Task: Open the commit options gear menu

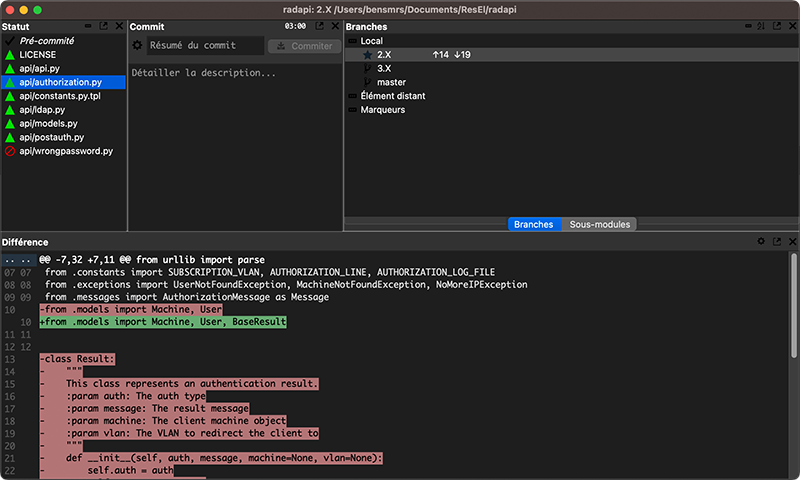Action: 137,45
